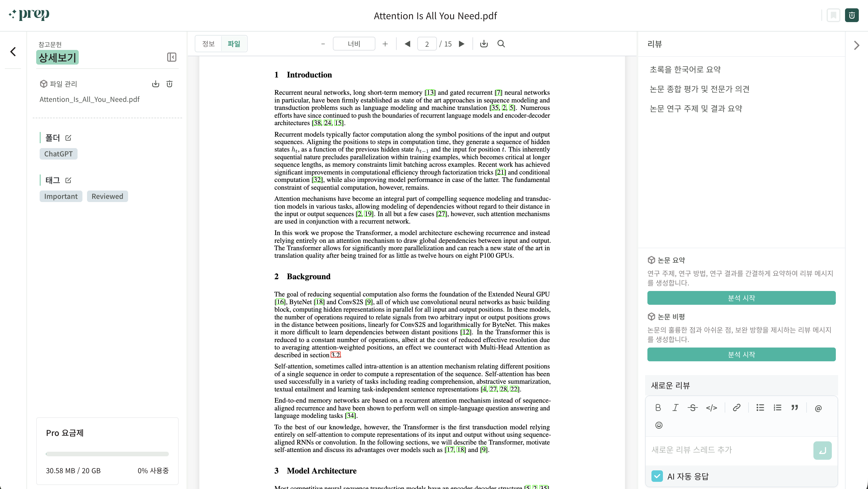Switch to the 파일 tab
Viewport: 868px width, 489px height.
click(x=234, y=44)
